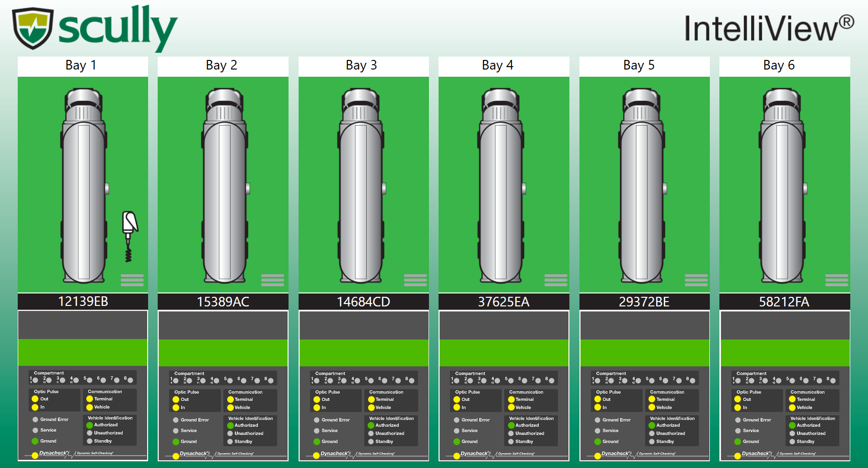Click Bay 1 green Ground indicator
The image size is (868, 468).
coord(35,441)
